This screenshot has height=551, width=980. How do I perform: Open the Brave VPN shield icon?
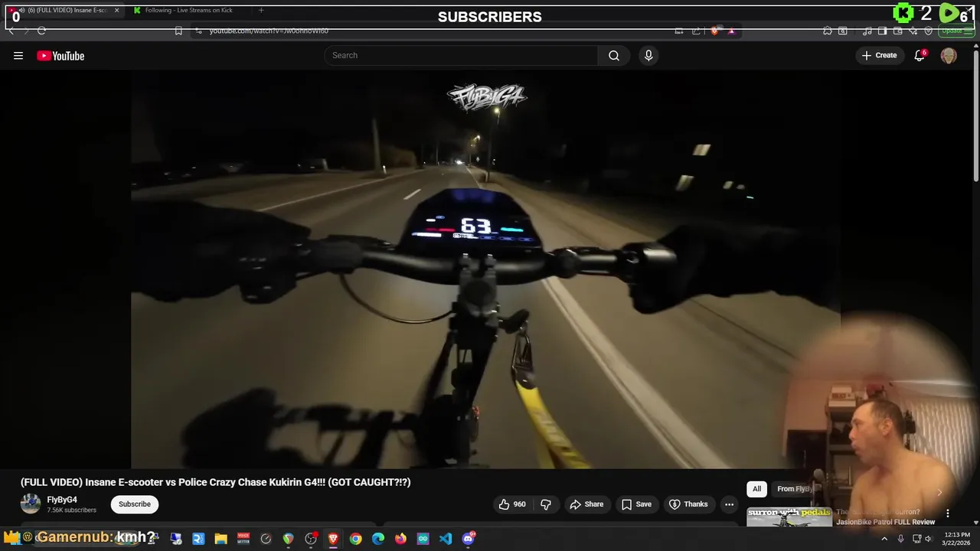(929, 31)
